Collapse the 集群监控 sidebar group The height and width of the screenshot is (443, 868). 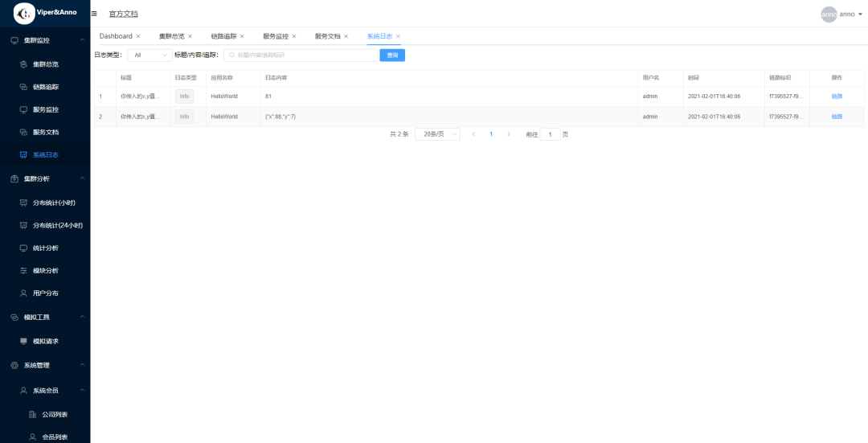coord(82,40)
